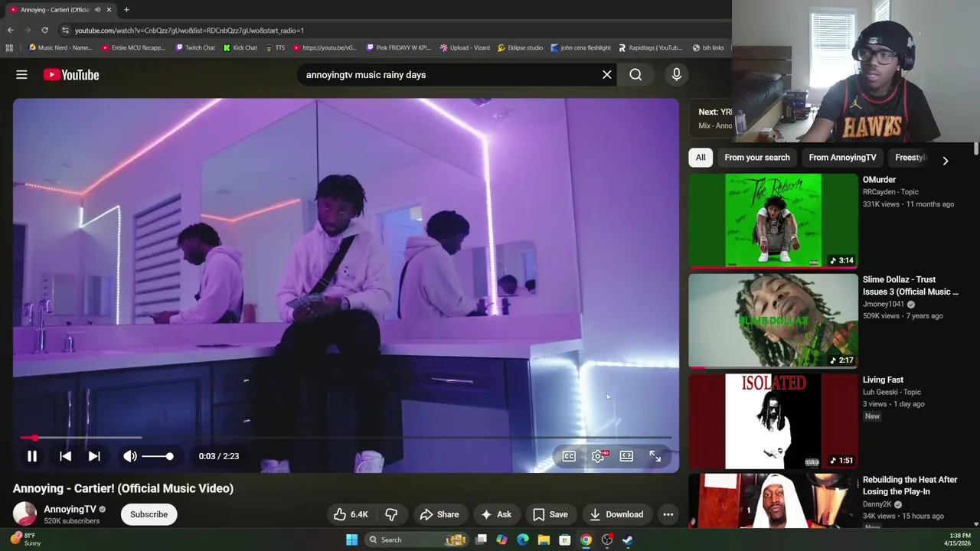Image resolution: width=980 pixels, height=551 pixels.
Task: Open the Slime Dollaz Trust Issues 3 thumbnail
Action: (773, 321)
